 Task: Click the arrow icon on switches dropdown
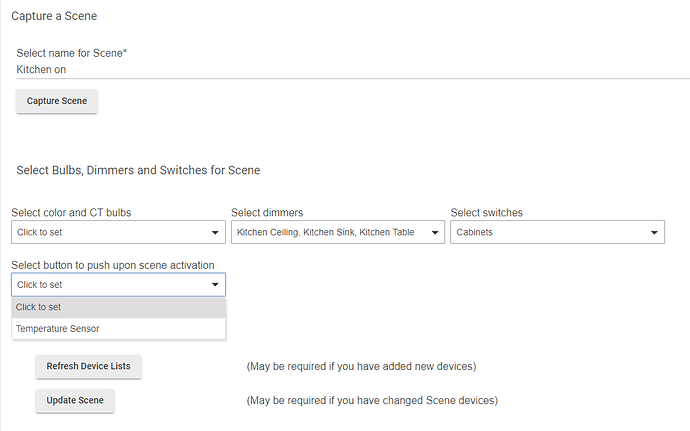pos(654,232)
